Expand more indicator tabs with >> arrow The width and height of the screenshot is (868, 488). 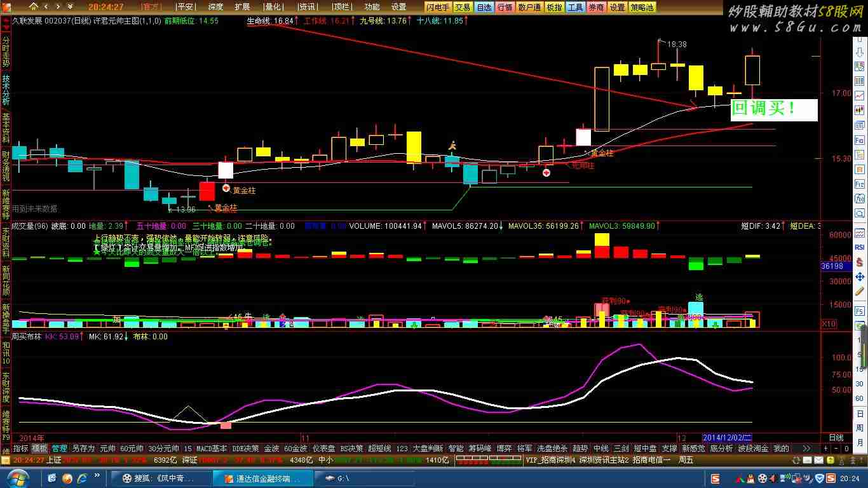[807, 449]
